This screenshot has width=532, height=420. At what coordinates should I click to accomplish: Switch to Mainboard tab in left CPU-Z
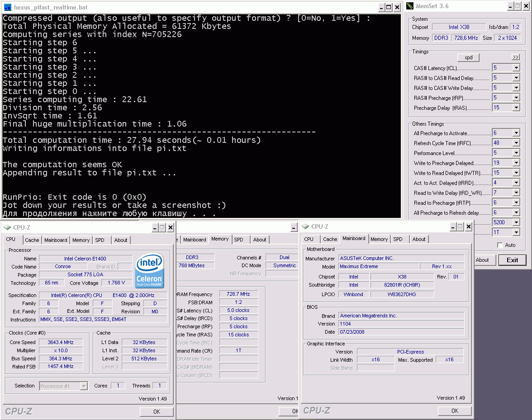pos(56,240)
